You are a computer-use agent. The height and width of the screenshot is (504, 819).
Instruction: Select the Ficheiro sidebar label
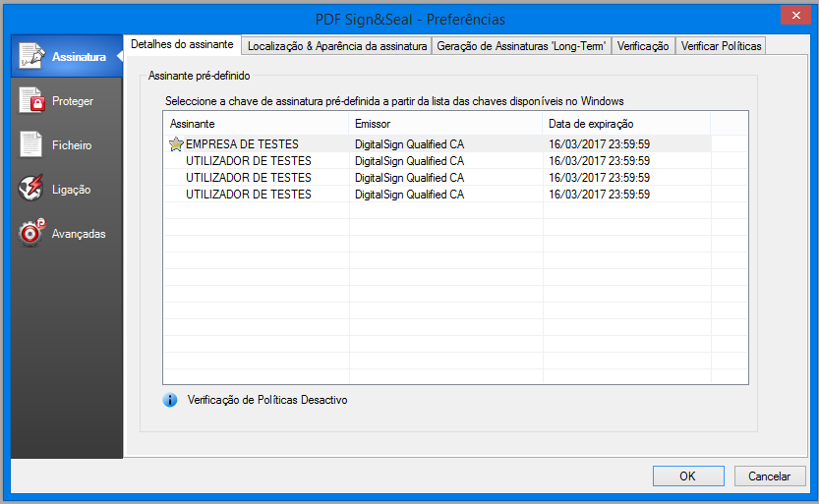pos(72,145)
